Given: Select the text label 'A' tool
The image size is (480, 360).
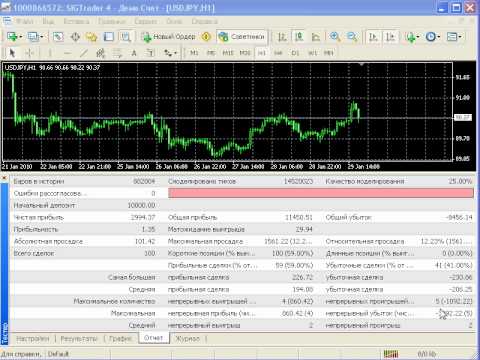Looking at the screenshot, I should pyautogui.click(x=134, y=53).
